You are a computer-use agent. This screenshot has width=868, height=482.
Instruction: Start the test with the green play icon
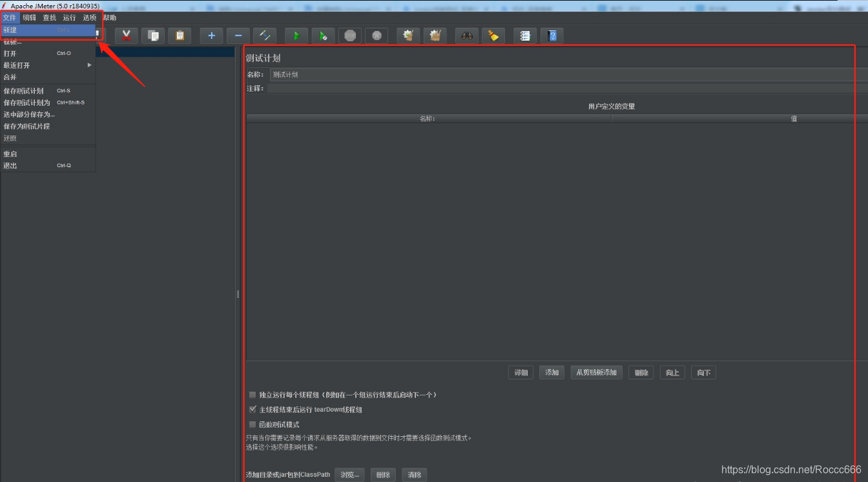pos(296,35)
